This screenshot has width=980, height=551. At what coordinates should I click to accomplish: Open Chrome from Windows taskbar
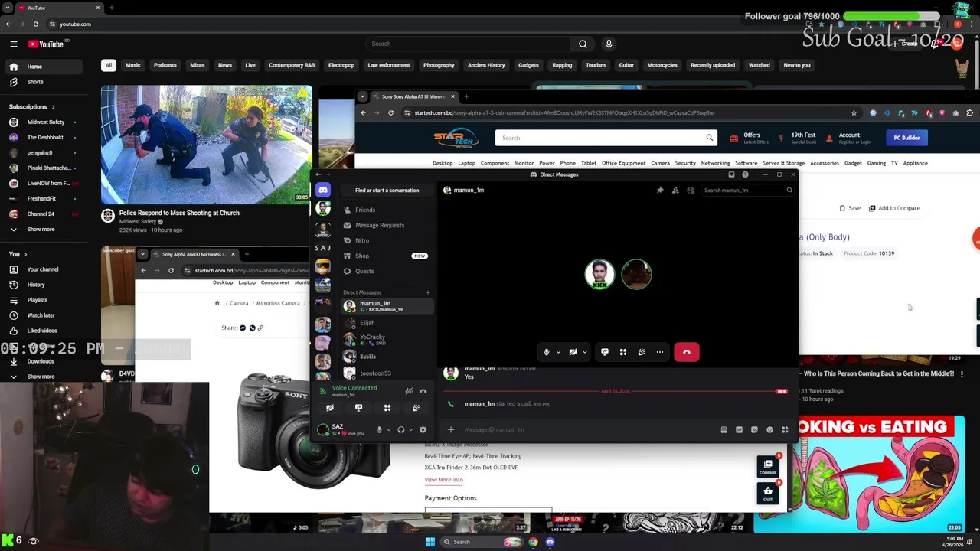[533, 542]
